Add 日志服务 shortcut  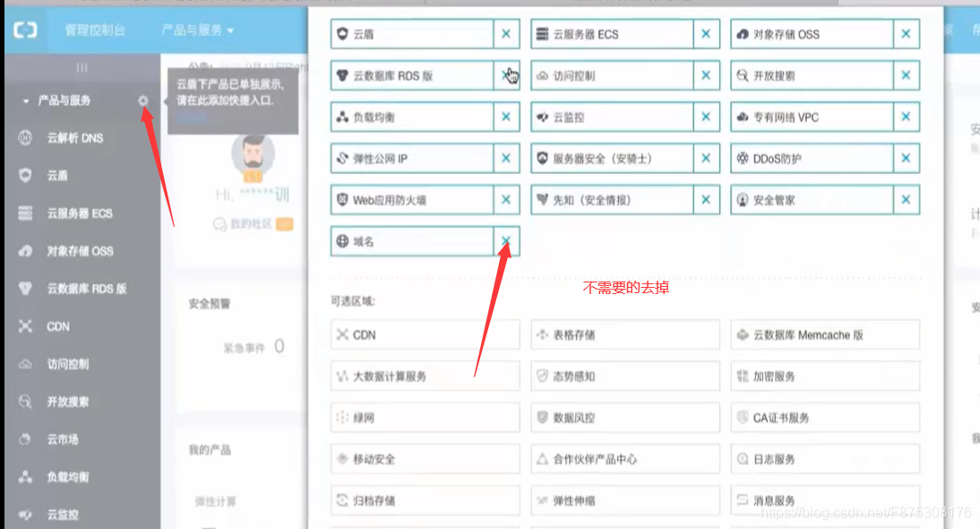click(x=825, y=459)
